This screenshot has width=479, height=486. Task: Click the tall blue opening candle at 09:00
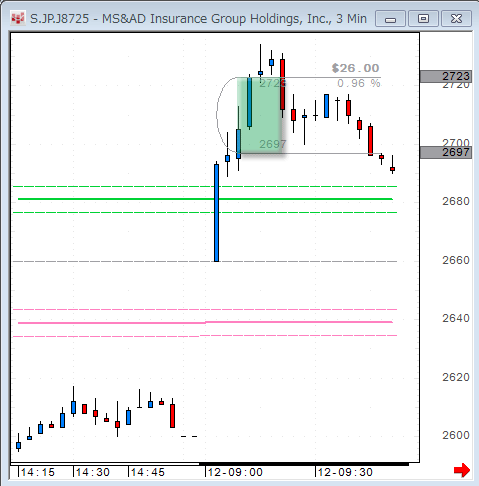pos(217,212)
